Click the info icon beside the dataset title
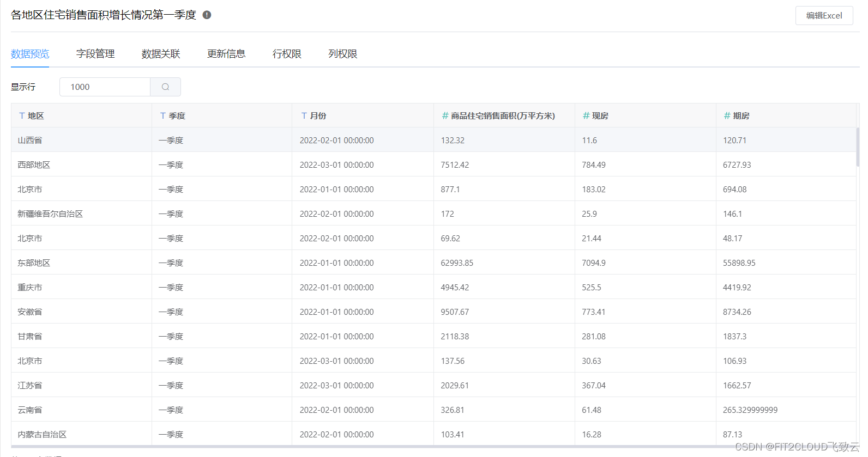This screenshot has height=457, width=868. (207, 15)
